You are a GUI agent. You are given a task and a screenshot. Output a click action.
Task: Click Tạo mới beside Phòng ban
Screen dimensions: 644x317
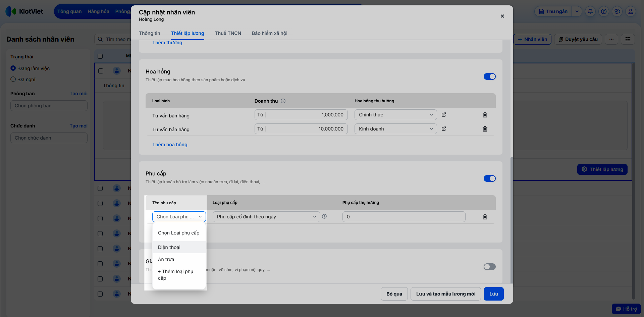coord(78,94)
